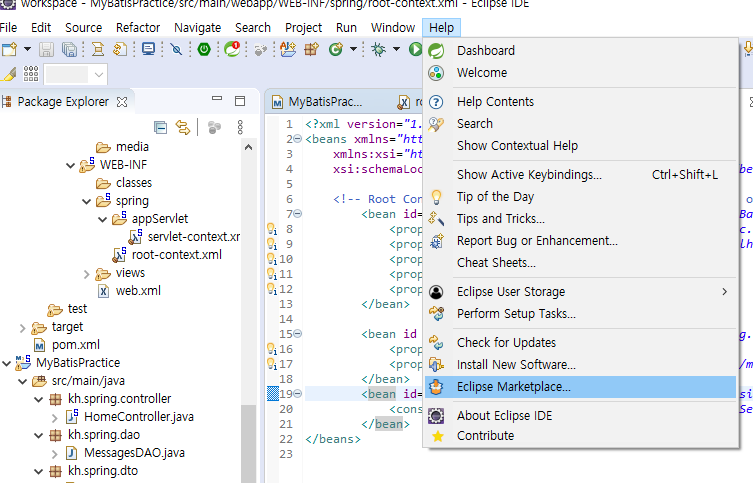Open the New Java Class dropdown arrow
This screenshot has height=483, width=753.
coord(353,49)
